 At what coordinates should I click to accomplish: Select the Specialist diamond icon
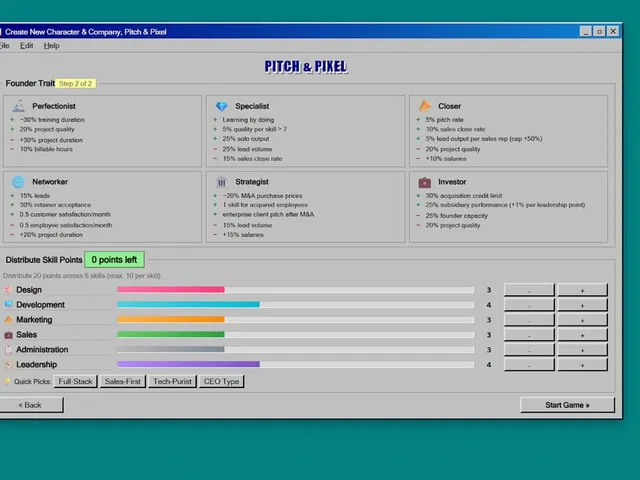[221, 106]
